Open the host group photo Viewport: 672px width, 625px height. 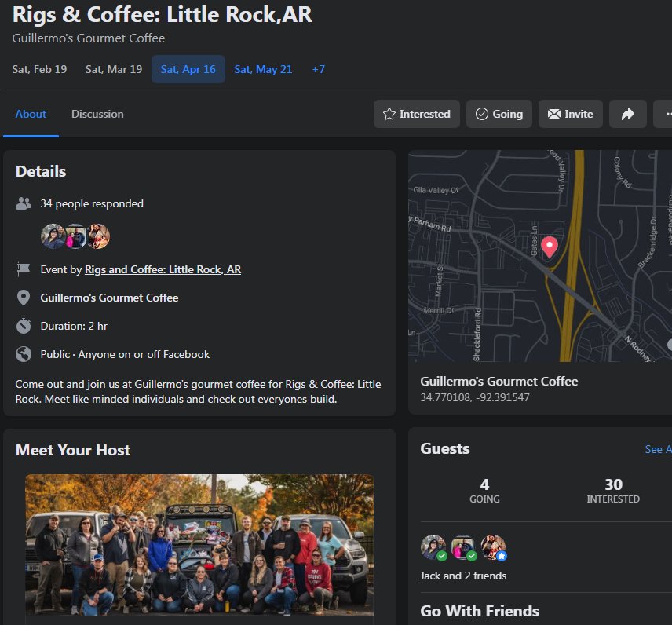(199, 545)
